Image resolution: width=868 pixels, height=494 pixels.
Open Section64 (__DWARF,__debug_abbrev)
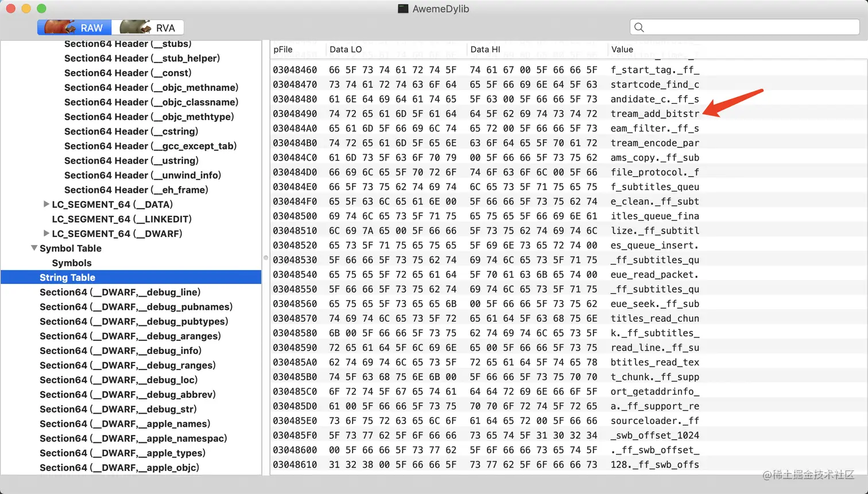pyautogui.click(x=127, y=394)
